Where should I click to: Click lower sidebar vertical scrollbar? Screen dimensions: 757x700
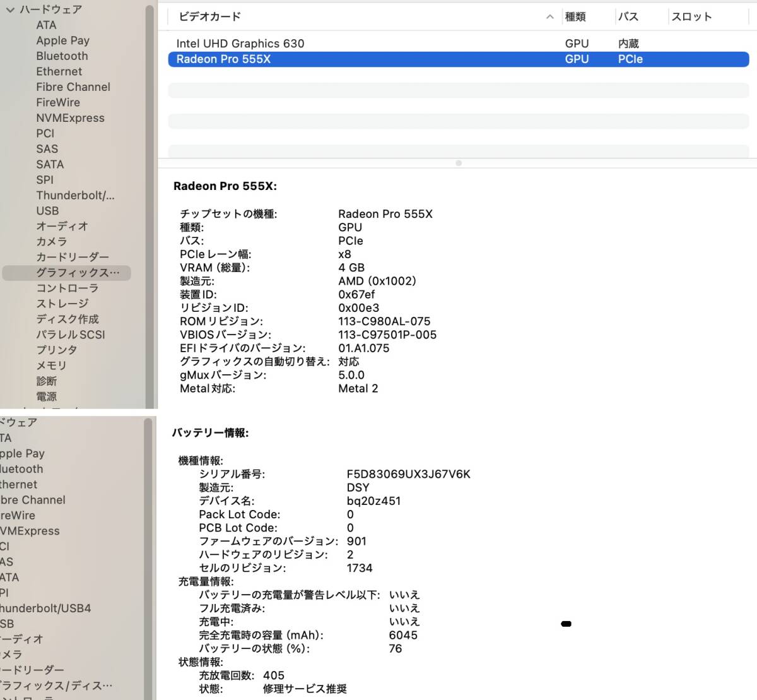(x=149, y=559)
